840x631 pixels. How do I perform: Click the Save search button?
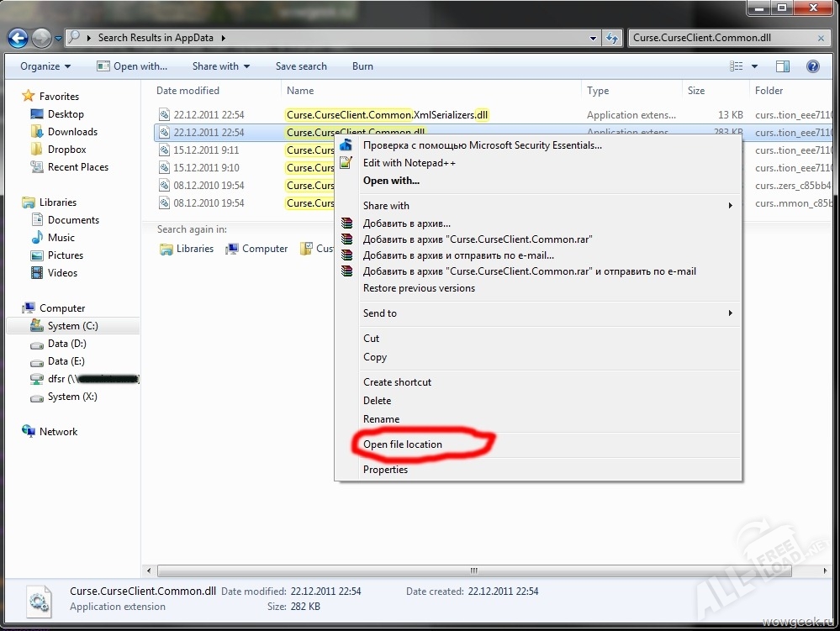pyautogui.click(x=301, y=66)
